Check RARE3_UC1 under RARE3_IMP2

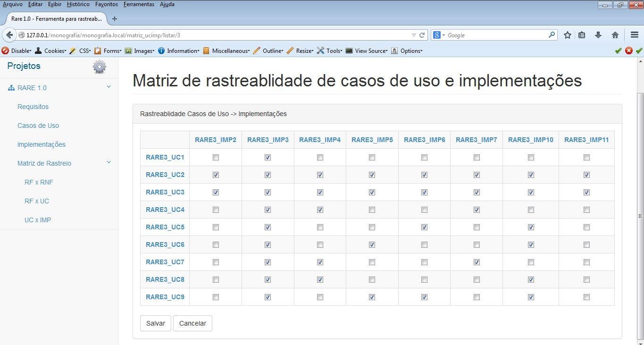(x=216, y=157)
